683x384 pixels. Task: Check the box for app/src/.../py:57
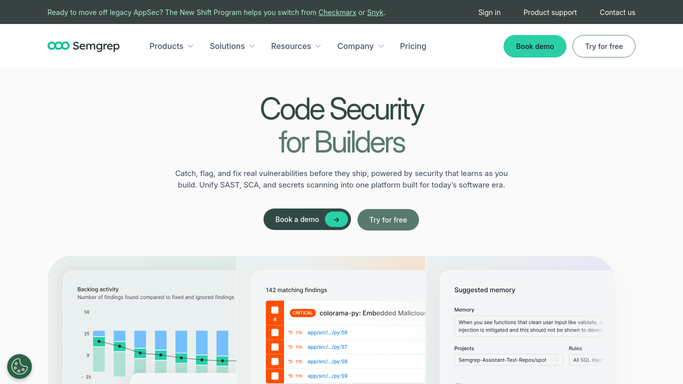275,347
